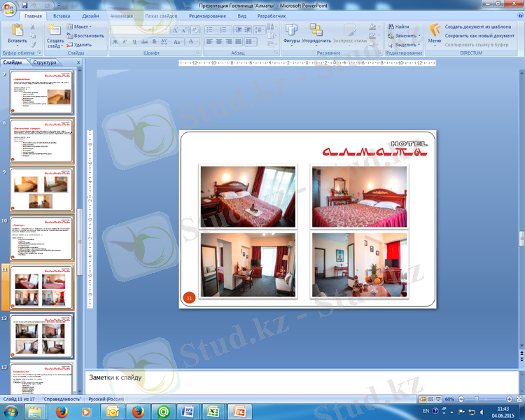Toggle bulleted list in Абзац group
The height and width of the screenshot is (420, 525).
211,30
